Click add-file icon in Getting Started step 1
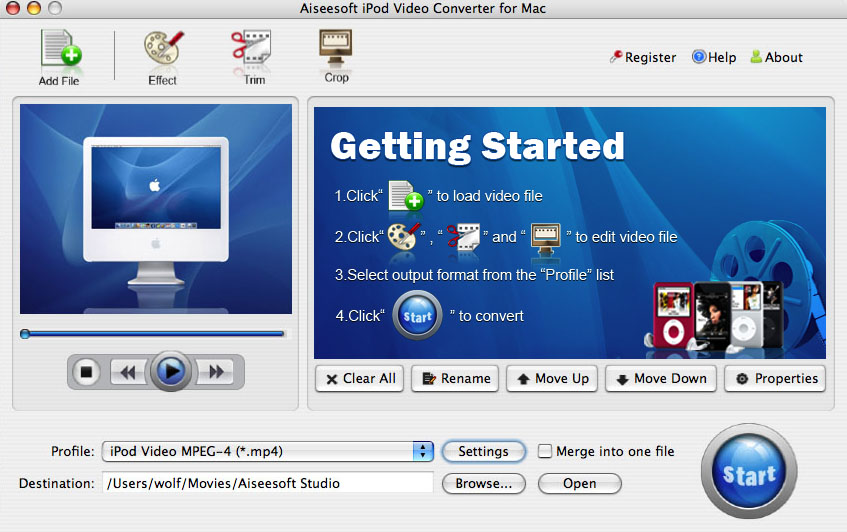 (406, 196)
